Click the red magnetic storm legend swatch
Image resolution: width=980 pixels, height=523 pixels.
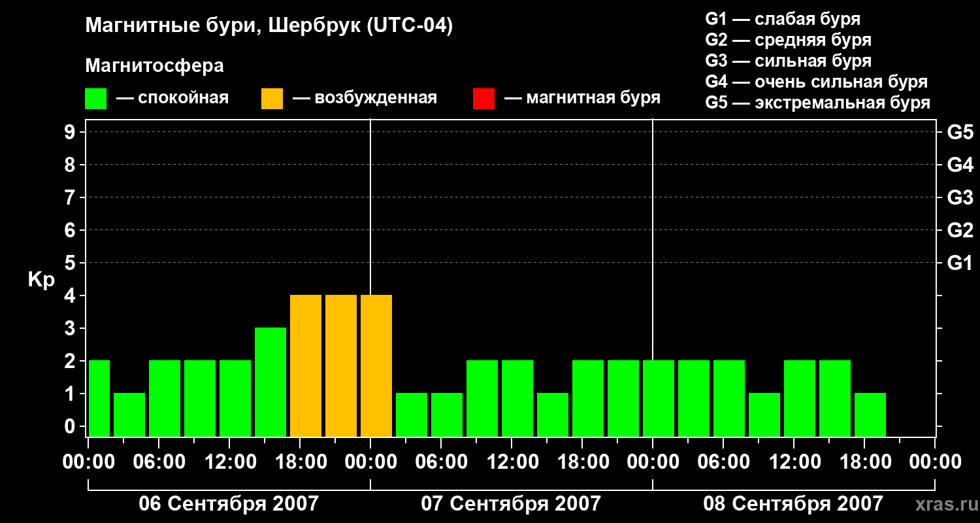point(483,99)
